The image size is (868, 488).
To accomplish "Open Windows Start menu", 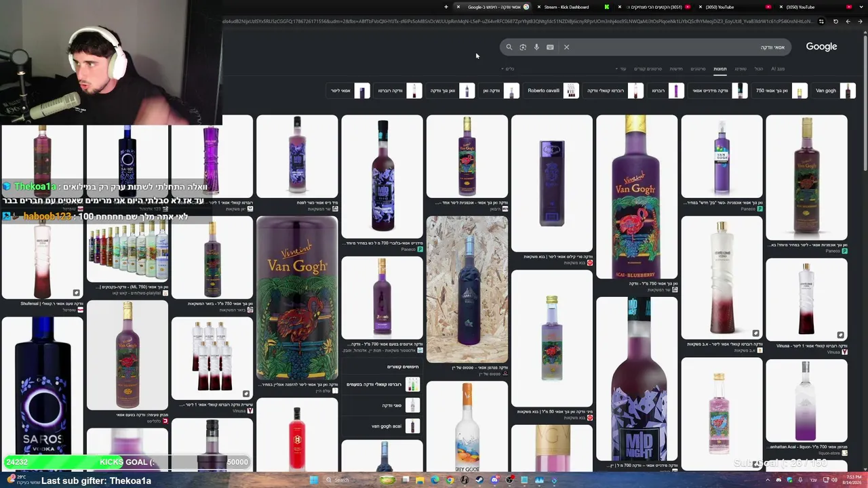I will 313,480.
